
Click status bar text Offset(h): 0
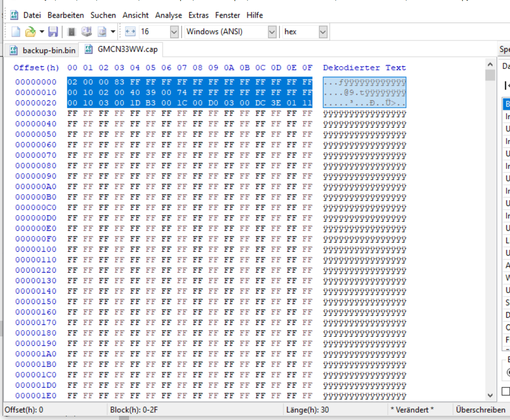(x=23, y=410)
